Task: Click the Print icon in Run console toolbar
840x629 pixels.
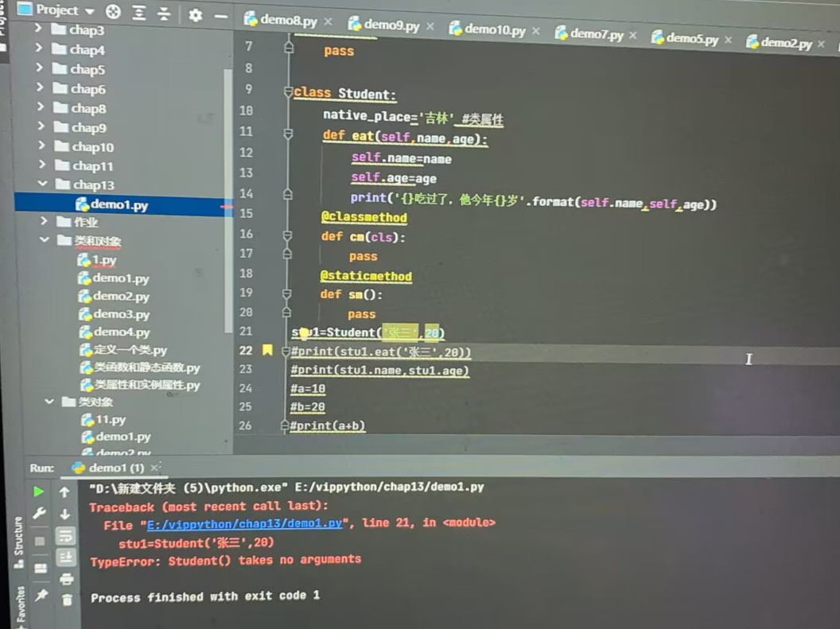Action: (x=67, y=578)
